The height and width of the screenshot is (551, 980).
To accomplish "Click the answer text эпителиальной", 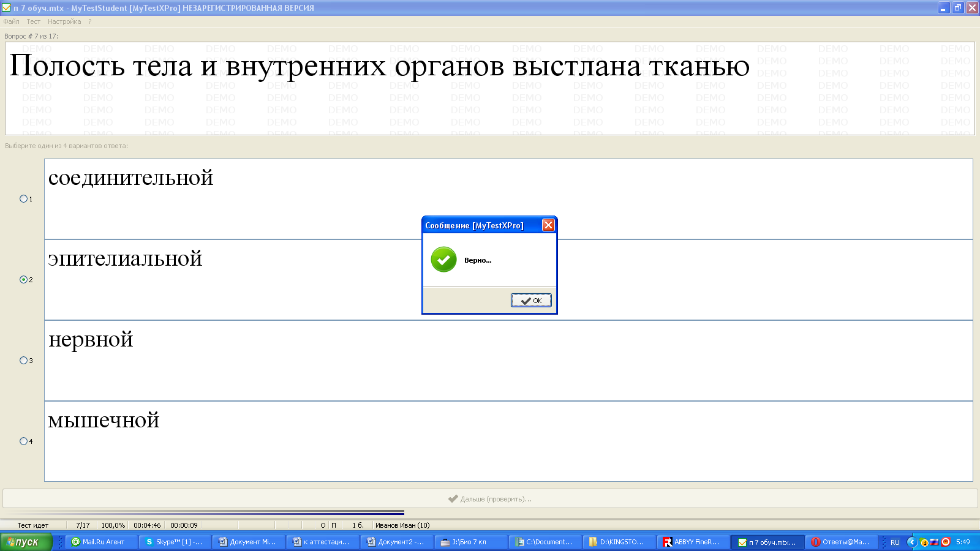I will 125,258.
